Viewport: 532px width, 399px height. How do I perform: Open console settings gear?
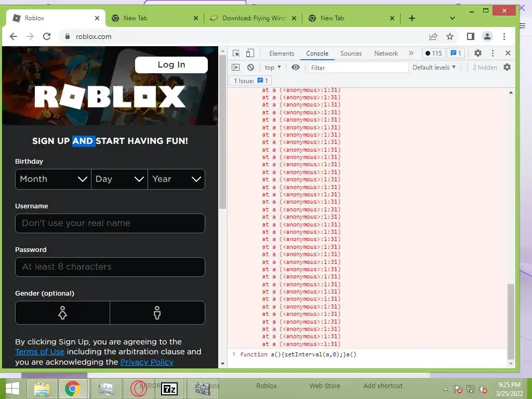pos(507,67)
